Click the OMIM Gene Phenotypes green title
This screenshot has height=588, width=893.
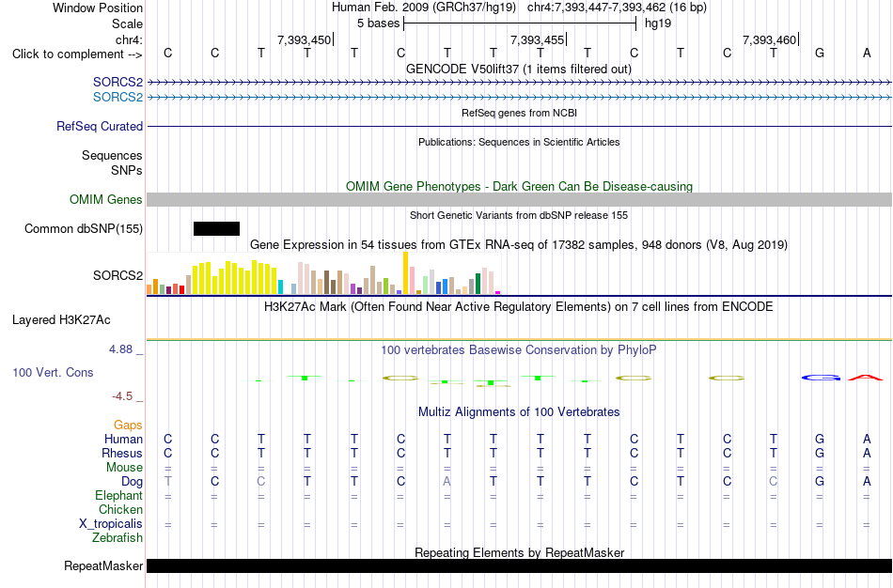520,186
